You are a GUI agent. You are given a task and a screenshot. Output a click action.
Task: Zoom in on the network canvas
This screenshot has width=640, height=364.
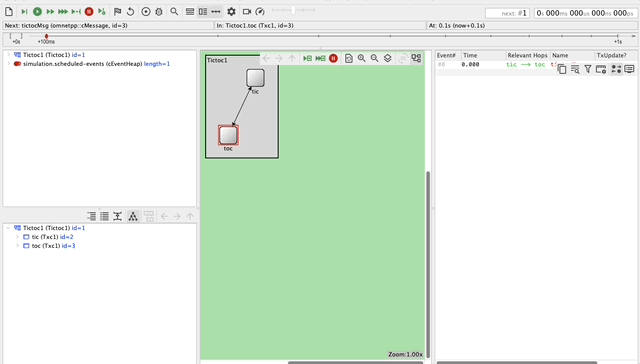click(x=362, y=58)
